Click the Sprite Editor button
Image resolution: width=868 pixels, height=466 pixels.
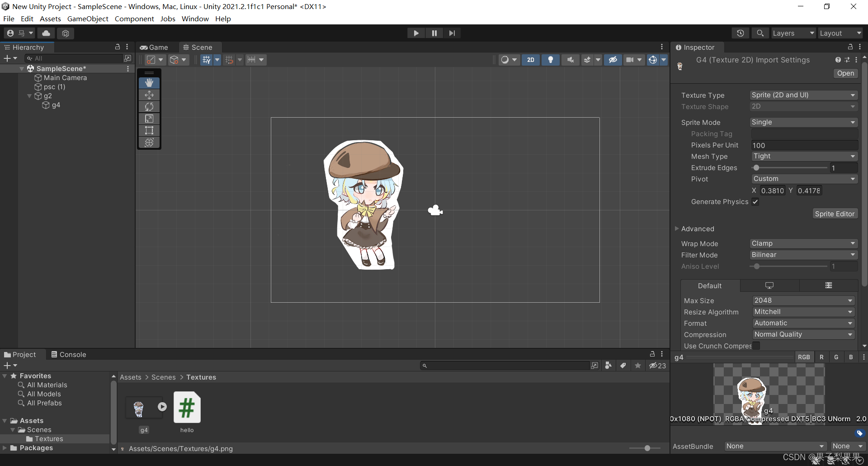pos(835,214)
